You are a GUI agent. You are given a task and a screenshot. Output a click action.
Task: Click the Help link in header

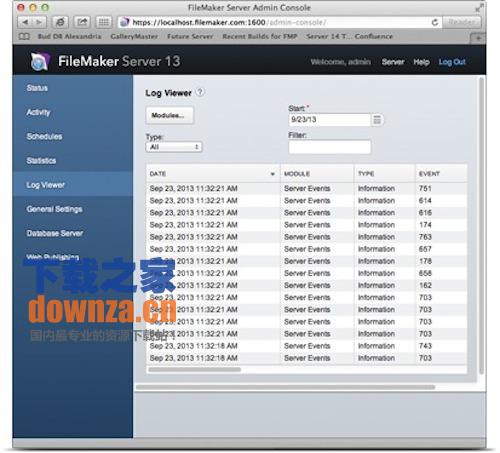point(421,62)
